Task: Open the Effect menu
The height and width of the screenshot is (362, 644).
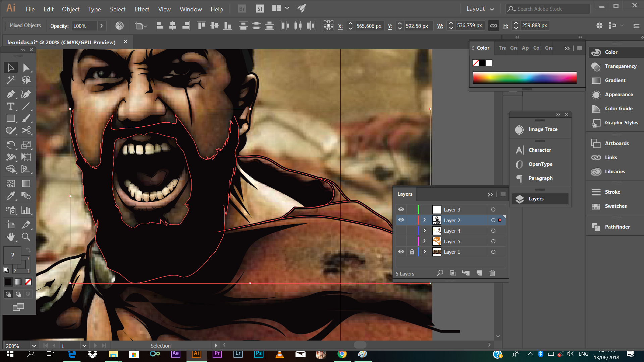Action: (142, 9)
